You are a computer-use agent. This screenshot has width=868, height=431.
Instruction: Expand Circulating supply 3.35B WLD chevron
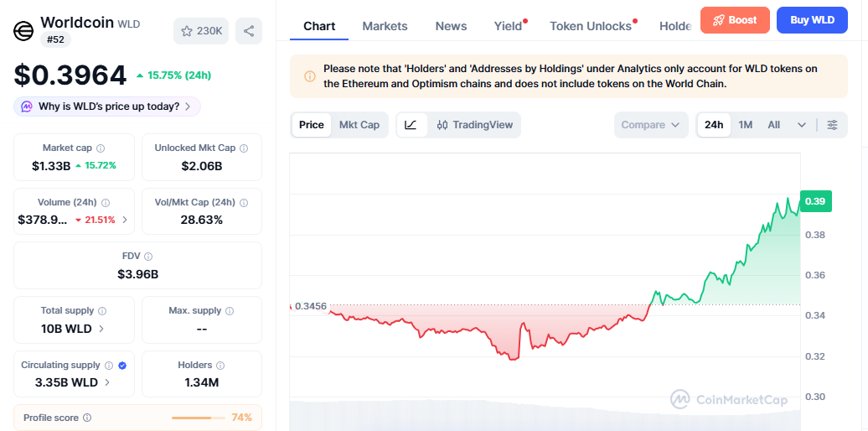coord(107,382)
